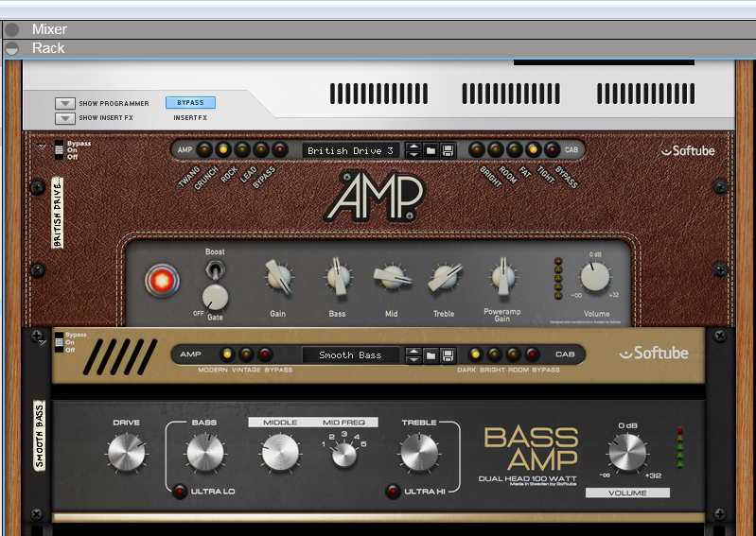
Task: Click British Drive 3 patch name display
Action: (350, 150)
